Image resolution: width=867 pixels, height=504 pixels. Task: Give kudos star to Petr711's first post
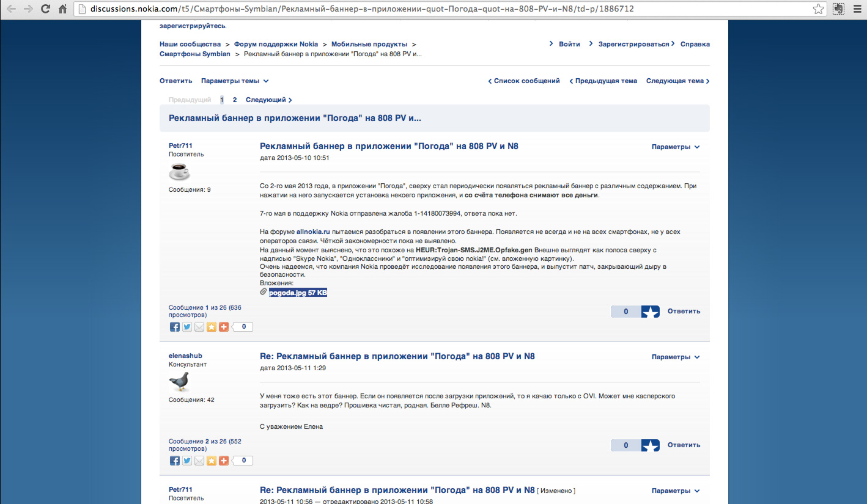651,312
